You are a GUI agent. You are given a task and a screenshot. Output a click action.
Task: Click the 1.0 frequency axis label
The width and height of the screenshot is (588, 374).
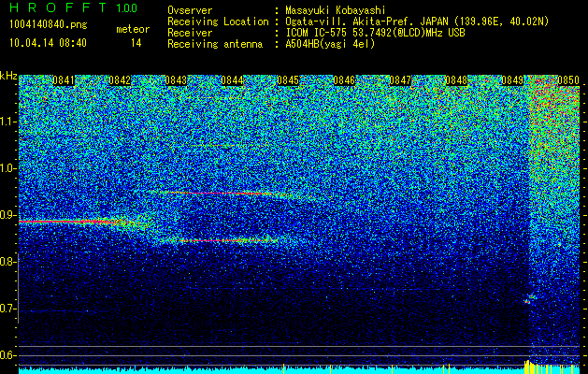coord(7,168)
